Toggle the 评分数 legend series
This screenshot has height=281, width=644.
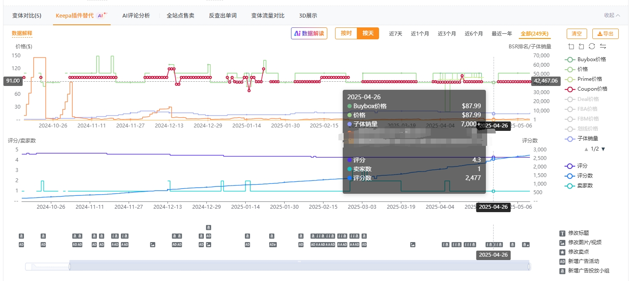pyautogui.click(x=579, y=176)
